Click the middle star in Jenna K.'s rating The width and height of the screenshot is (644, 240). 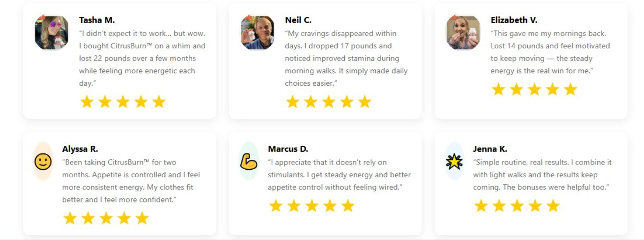(517, 205)
